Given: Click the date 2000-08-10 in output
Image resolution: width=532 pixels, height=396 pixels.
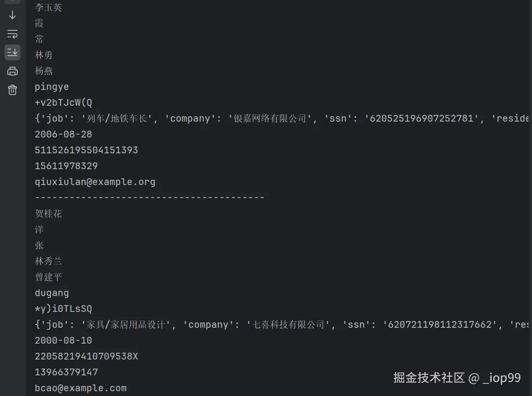Looking at the screenshot, I should click(x=63, y=340).
